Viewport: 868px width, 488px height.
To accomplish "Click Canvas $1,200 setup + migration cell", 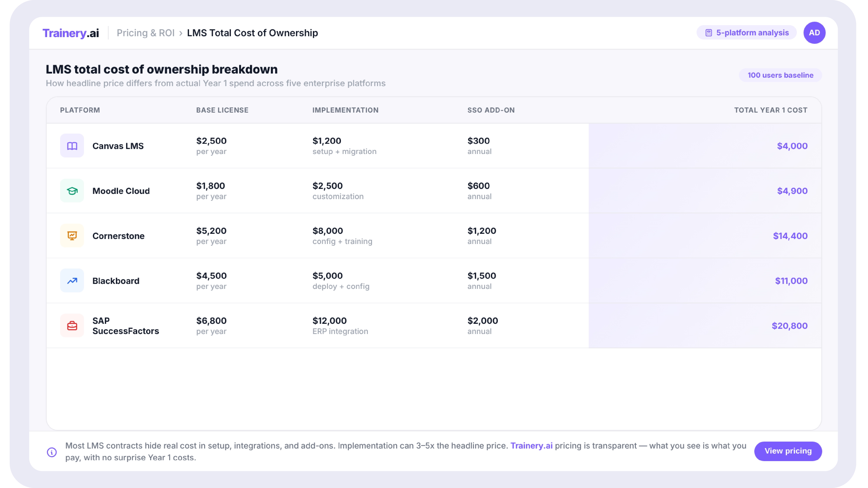I will coord(344,146).
